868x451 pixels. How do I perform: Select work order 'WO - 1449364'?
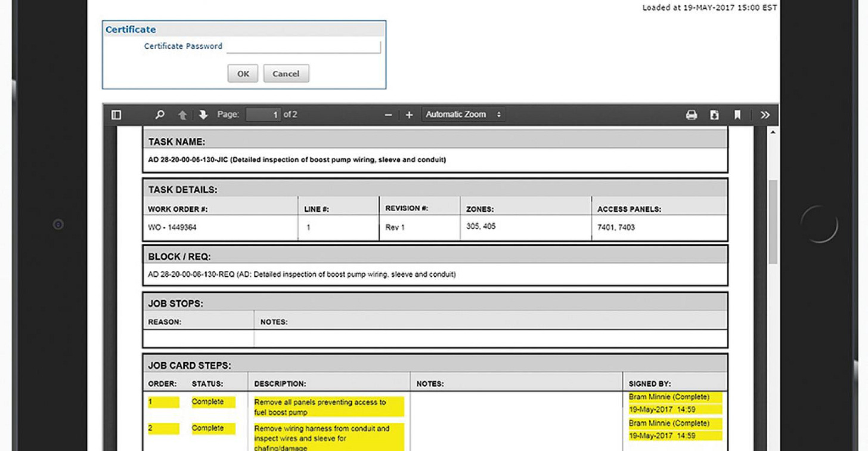(x=172, y=227)
